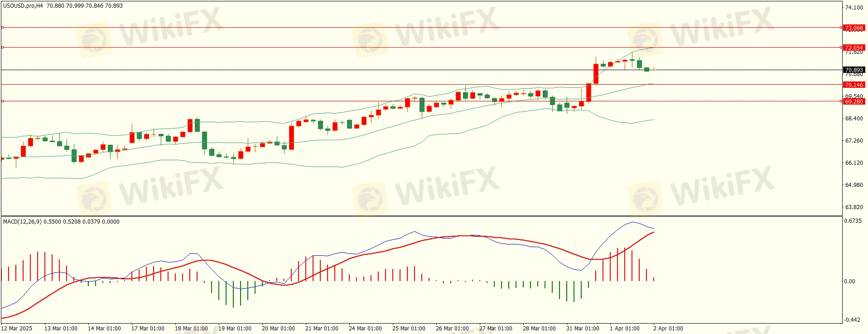This screenshot has width=868, height=334.
Task: Click the 18 Mar 01:00 time label
Action: pos(191,329)
